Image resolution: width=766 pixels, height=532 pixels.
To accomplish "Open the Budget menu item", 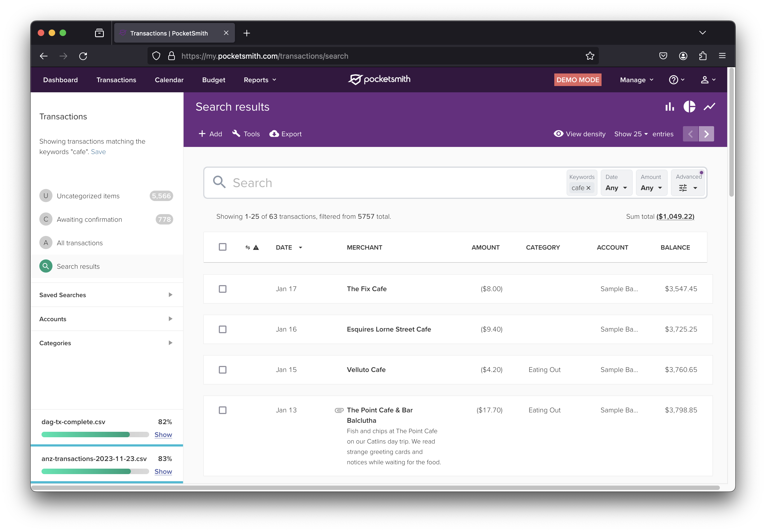I will click(213, 80).
